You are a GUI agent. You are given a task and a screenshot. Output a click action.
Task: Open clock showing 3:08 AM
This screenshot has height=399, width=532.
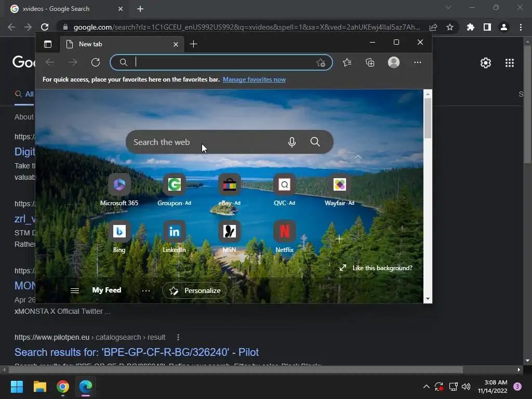(493, 387)
